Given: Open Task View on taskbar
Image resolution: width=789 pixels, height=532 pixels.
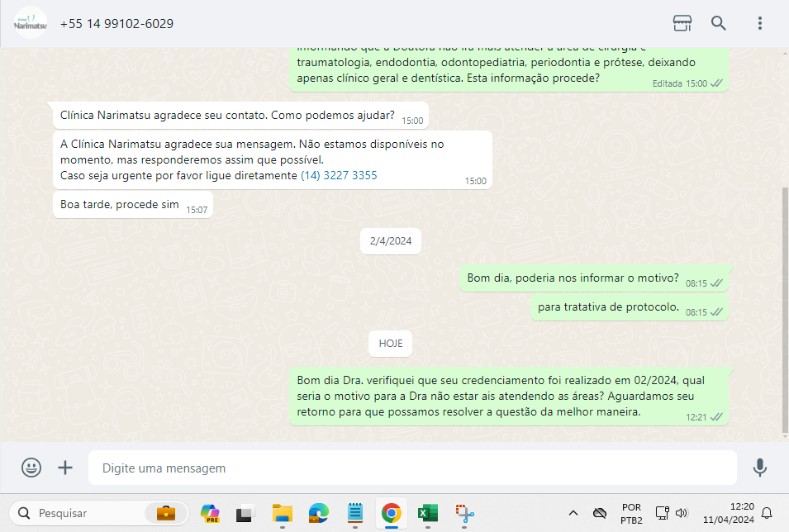Looking at the screenshot, I should [x=245, y=513].
